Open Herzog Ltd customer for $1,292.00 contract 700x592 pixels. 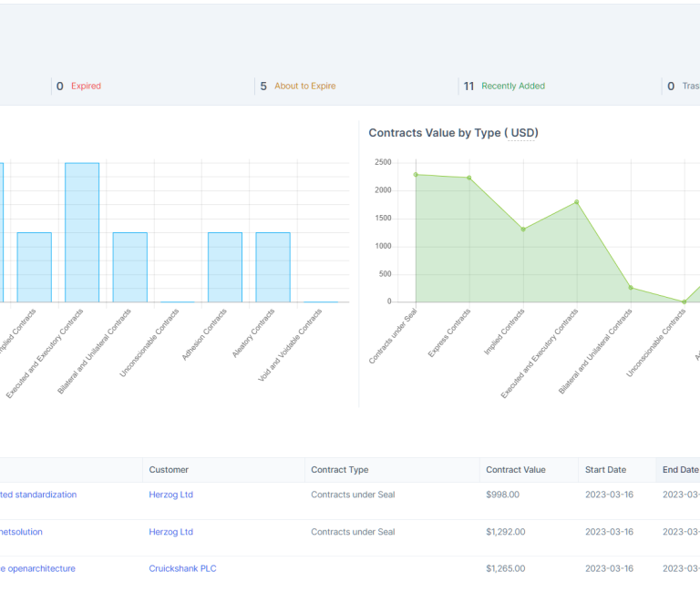click(171, 532)
